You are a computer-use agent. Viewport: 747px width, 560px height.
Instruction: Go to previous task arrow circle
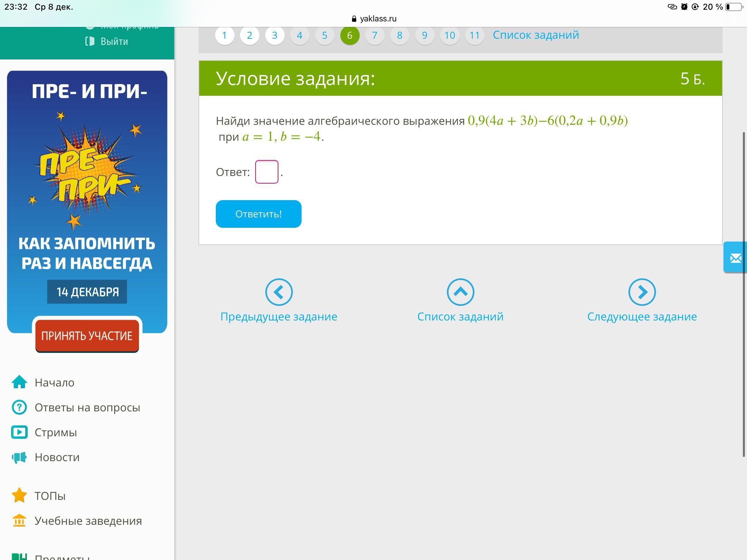[279, 292]
